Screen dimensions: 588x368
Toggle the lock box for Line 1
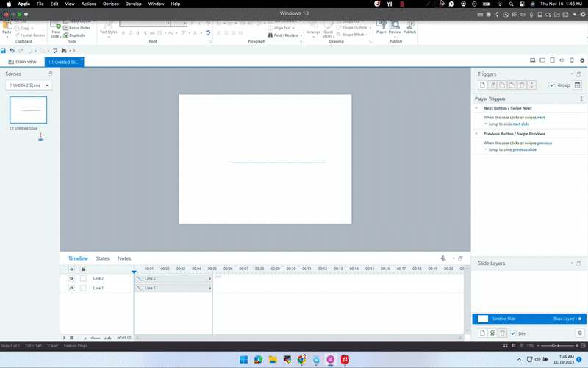(x=83, y=288)
